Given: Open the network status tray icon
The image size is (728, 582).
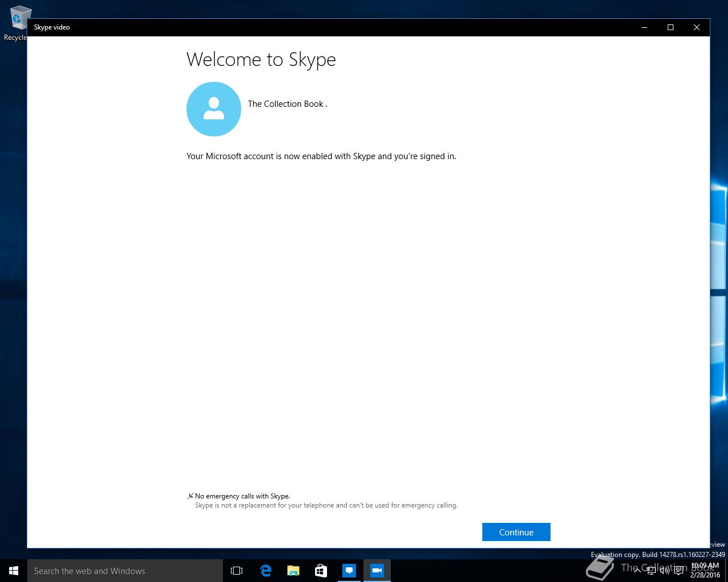Looking at the screenshot, I should click(651, 571).
